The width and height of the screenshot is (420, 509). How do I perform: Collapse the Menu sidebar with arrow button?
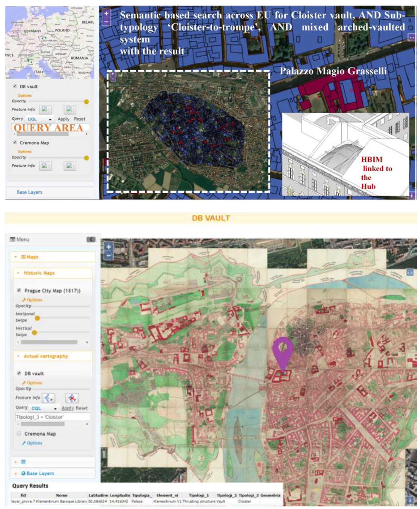click(x=91, y=239)
